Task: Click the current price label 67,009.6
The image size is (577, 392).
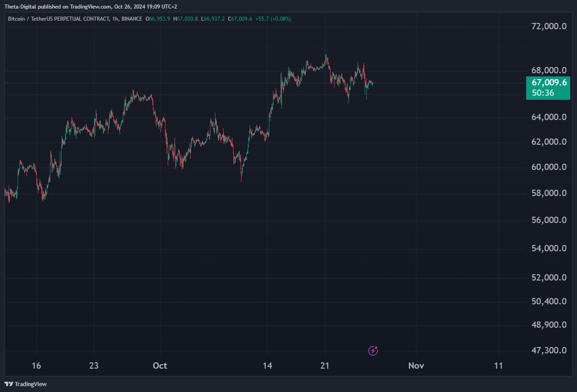Action: click(x=549, y=83)
